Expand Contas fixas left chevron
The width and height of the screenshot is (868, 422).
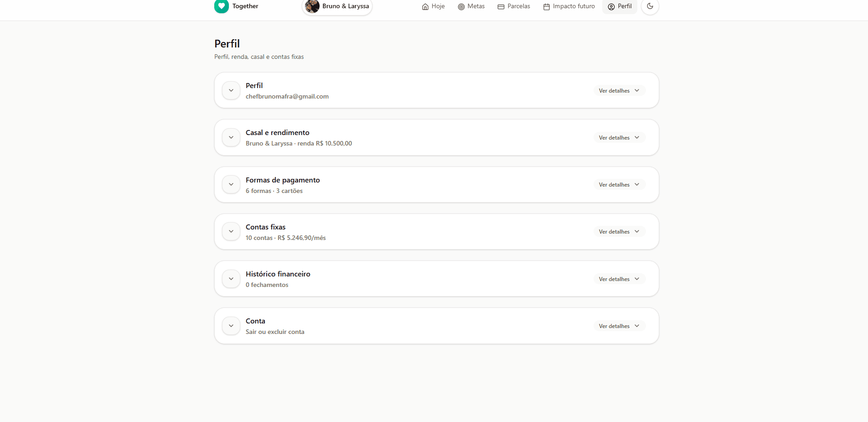point(231,231)
